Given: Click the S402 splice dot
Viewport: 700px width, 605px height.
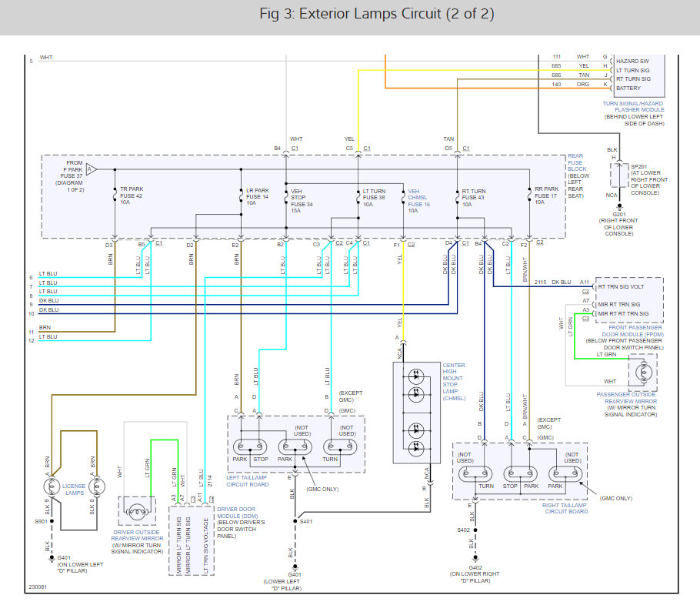Looking at the screenshot, I should 475,530.
